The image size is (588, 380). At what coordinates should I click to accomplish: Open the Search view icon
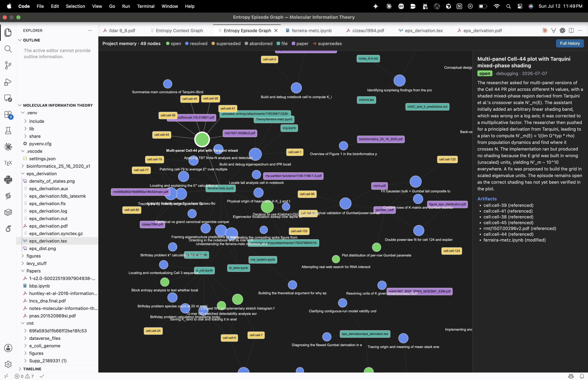(8, 49)
